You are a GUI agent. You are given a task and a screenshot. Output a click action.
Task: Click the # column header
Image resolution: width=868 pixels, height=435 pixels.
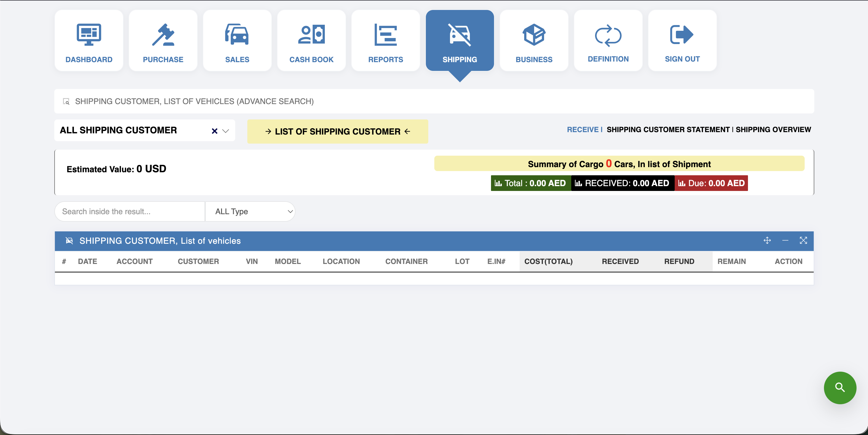[x=64, y=262]
